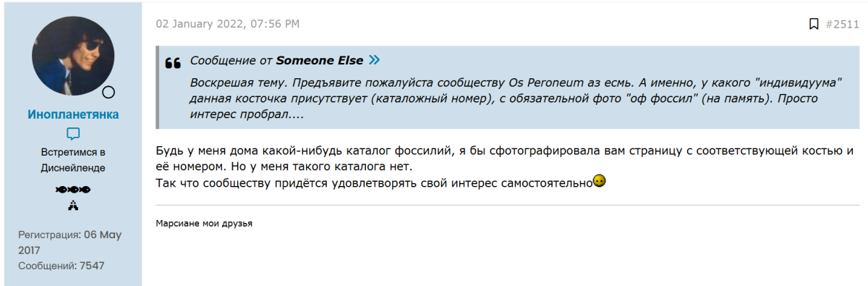Image resolution: width=868 pixels, height=286 pixels.
Task: Open the Инопланетянка profile link
Action: [73, 114]
